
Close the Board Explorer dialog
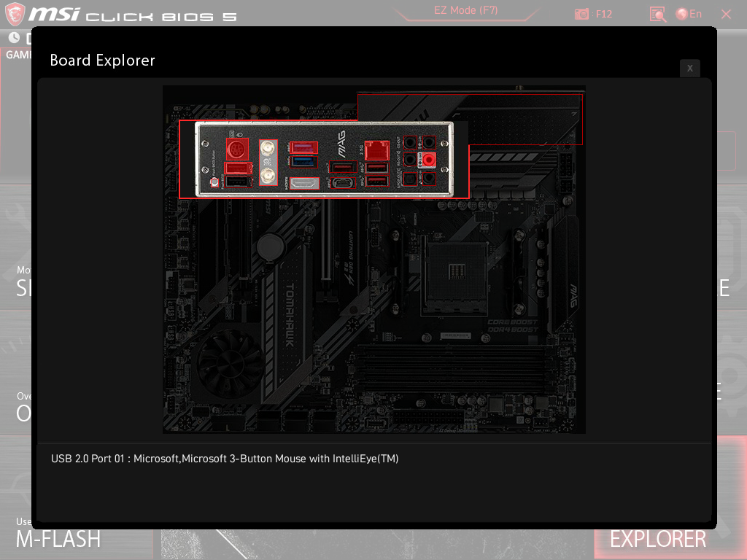tap(690, 68)
